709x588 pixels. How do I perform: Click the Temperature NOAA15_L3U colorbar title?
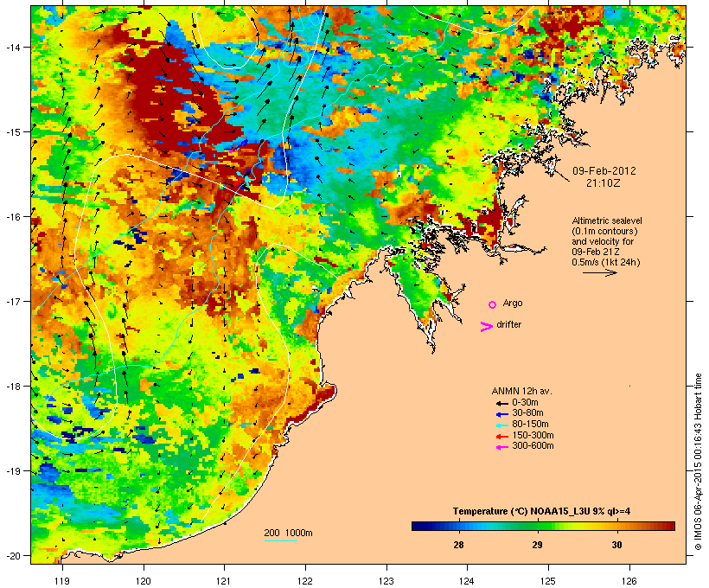click(541, 512)
